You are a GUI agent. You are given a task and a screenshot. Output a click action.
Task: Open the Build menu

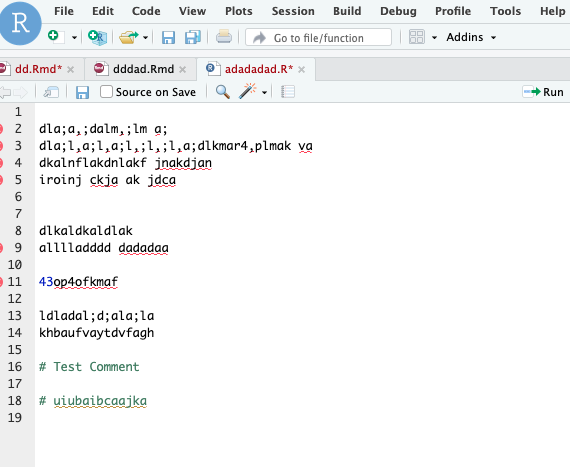point(347,11)
